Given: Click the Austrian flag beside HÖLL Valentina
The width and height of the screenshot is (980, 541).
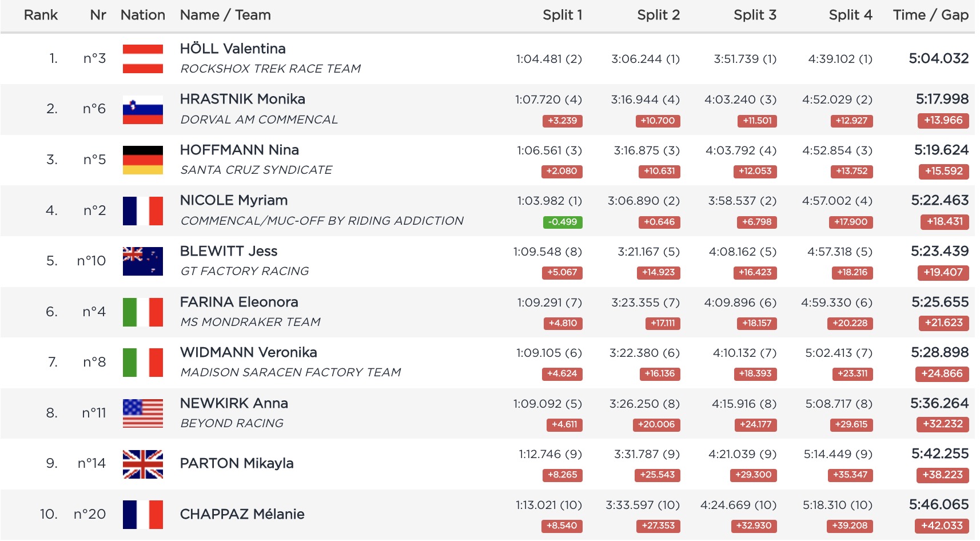Looking at the screenshot, I should (x=142, y=59).
